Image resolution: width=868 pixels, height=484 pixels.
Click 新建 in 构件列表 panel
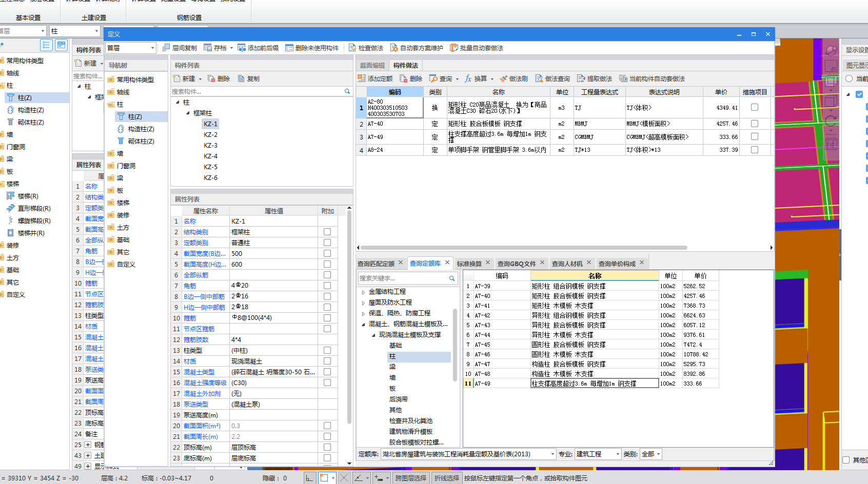coord(184,78)
